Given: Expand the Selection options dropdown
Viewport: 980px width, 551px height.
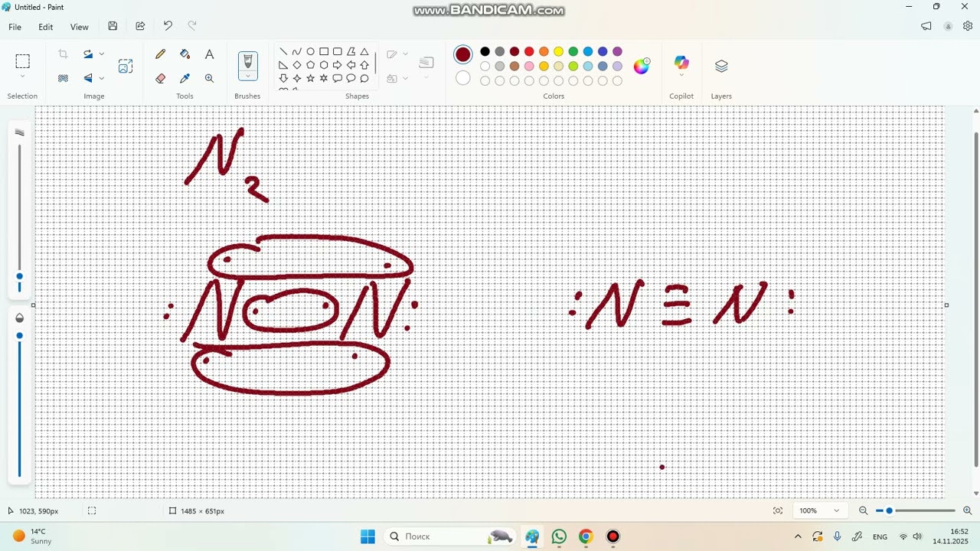Looking at the screenshot, I should point(22,77).
